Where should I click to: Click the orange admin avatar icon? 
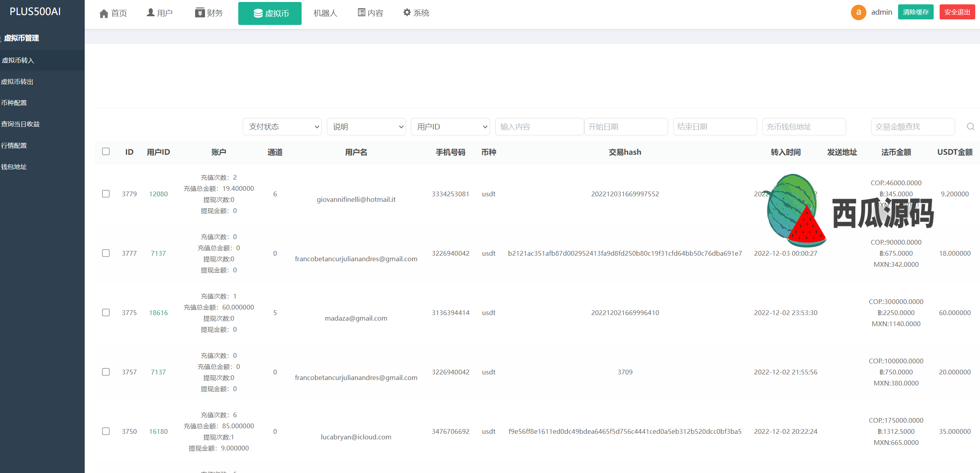point(858,12)
